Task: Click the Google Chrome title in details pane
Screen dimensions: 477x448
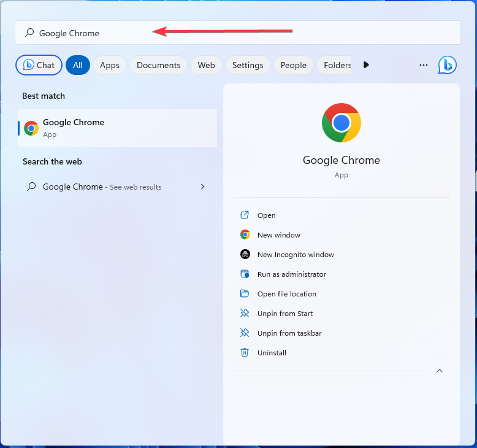Action: (342, 160)
